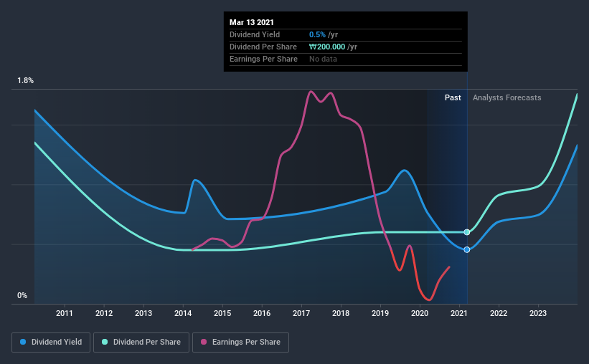The height and width of the screenshot is (364, 589).
Task: Click the teal Dividend Per Share legend dot
Action: click(x=105, y=342)
